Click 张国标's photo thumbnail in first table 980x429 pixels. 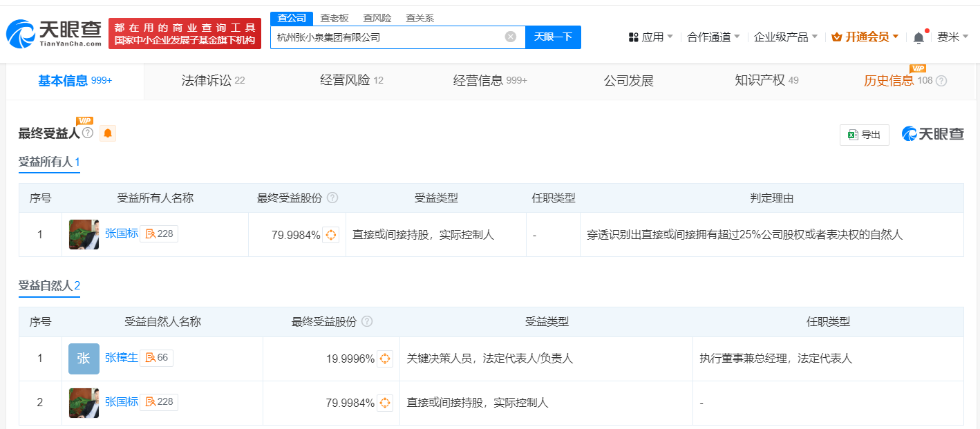click(84, 235)
